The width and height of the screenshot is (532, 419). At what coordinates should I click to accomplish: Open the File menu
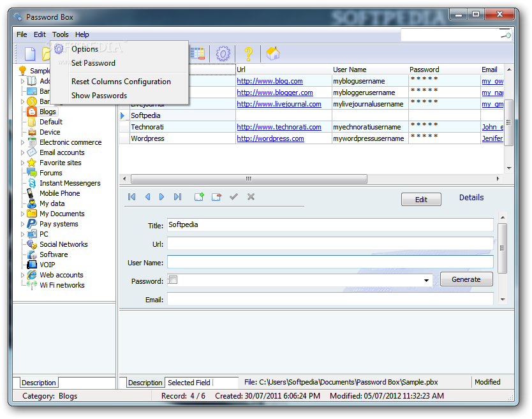[x=22, y=34]
